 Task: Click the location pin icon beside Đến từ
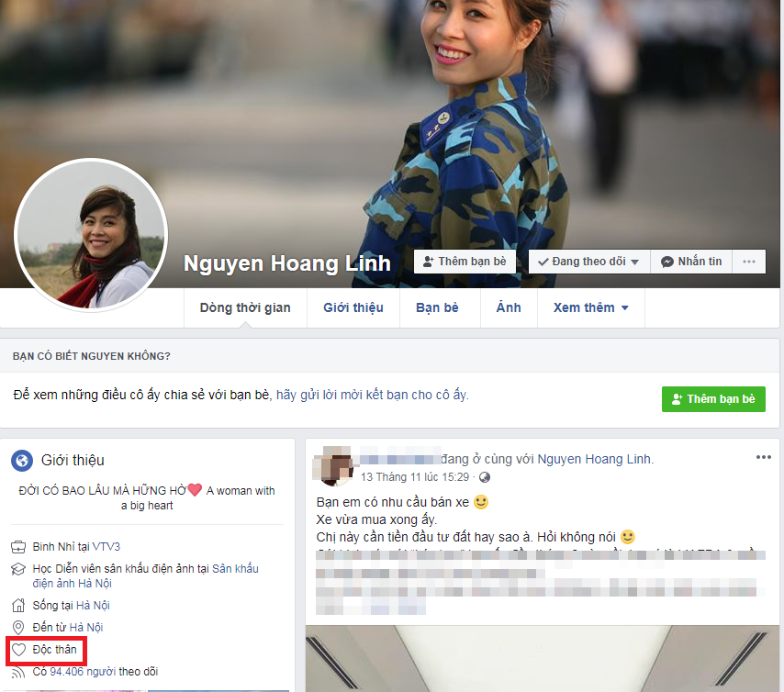[x=17, y=628]
